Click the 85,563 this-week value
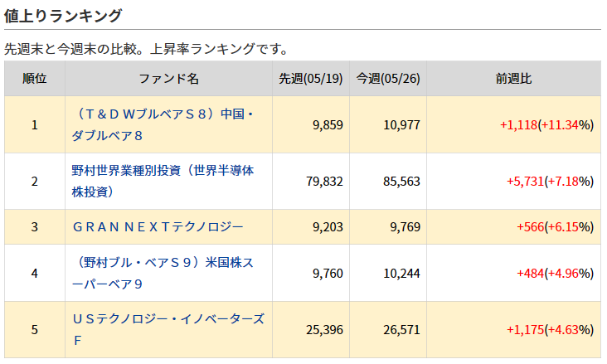The height and width of the screenshot is (364, 607). [401, 182]
